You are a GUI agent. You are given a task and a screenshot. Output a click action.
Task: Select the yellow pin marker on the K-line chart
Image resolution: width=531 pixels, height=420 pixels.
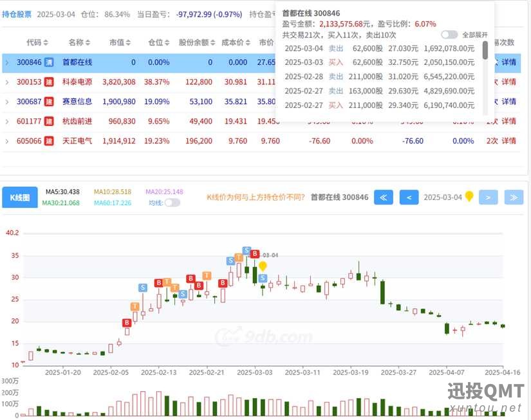click(263, 266)
